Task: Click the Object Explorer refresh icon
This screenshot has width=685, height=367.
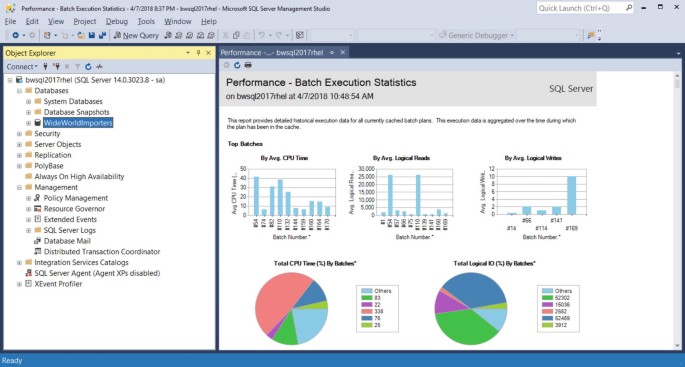Action: [88, 67]
